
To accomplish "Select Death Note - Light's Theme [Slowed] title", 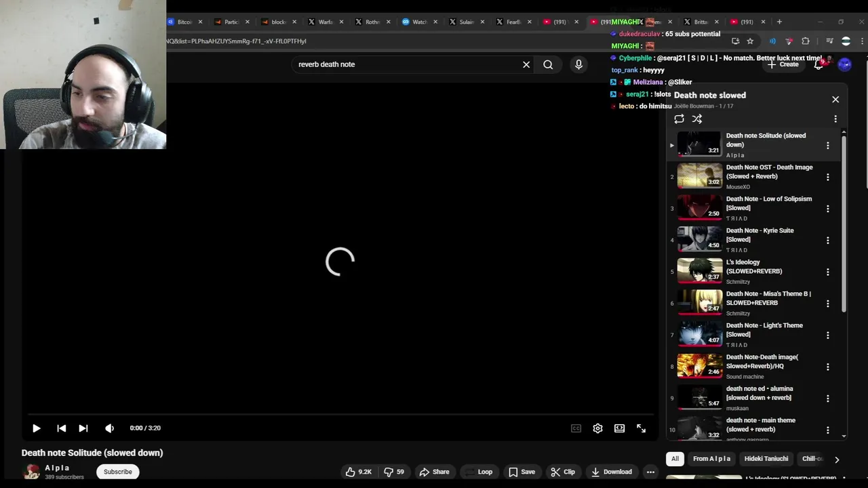I will (764, 330).
